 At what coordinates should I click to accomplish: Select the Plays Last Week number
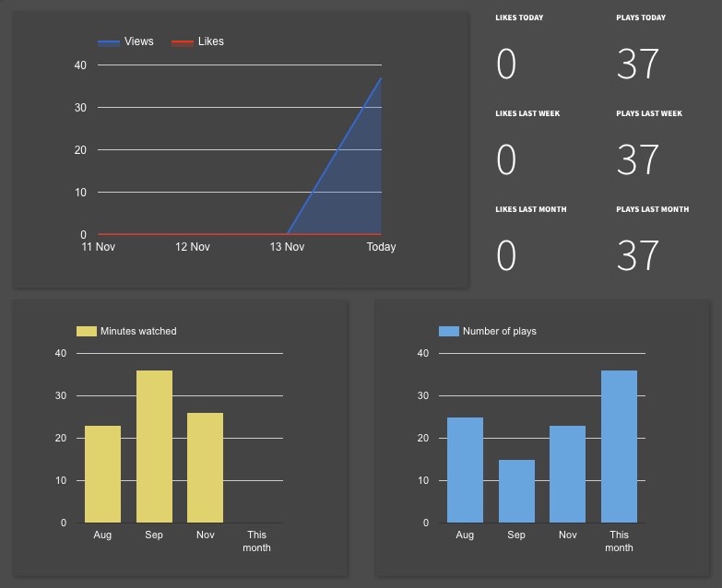(638, 160)
